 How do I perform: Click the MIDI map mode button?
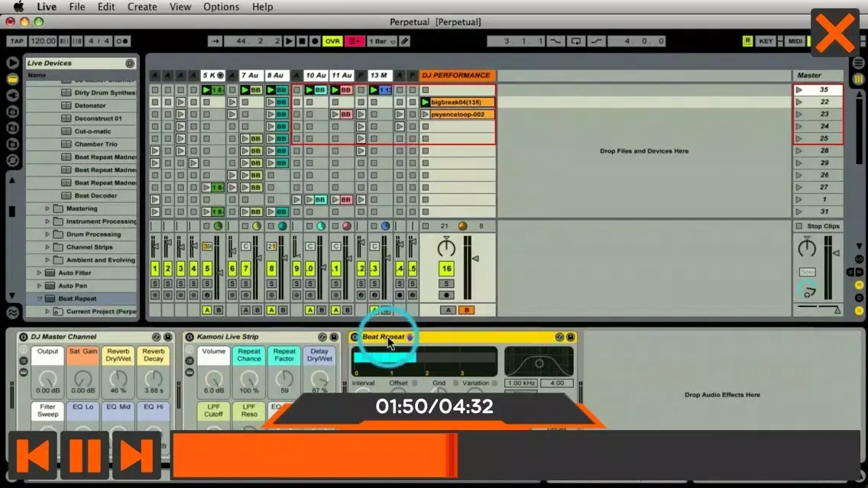(795, 41)
